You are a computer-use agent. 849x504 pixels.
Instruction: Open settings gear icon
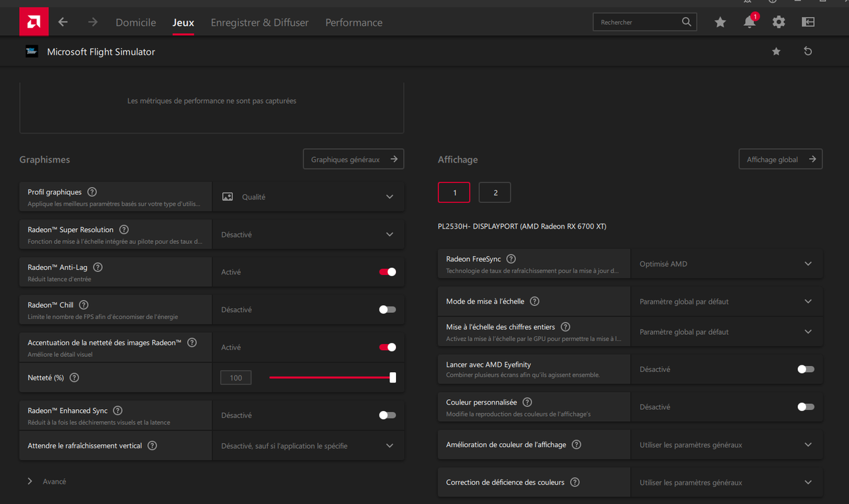tap(779, 22)
